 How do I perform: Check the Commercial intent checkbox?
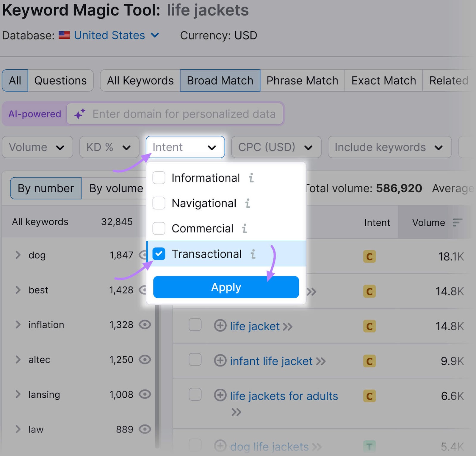(159, 228)
